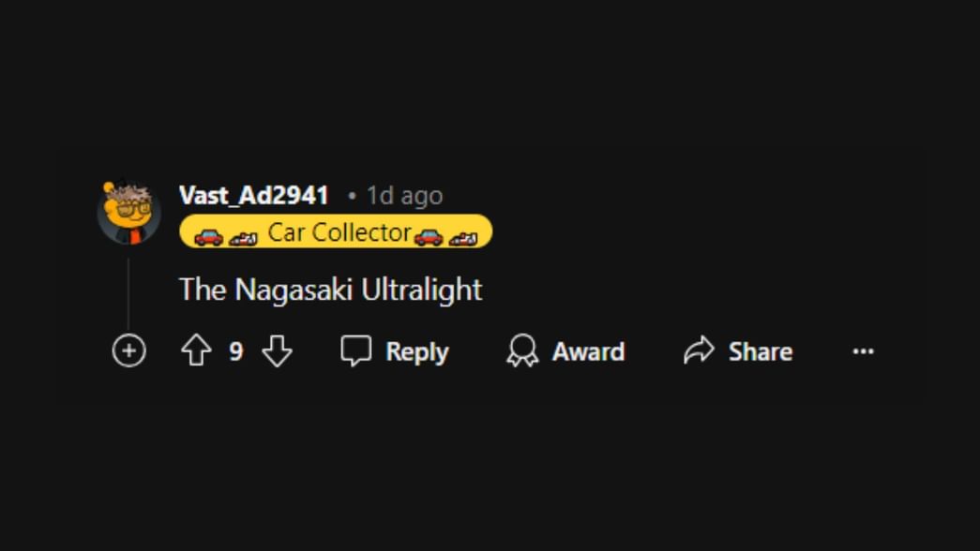980x551 pixels.
Task: Click the comment text "The Nagasaki Ultralight"
Action: (330, 290)
